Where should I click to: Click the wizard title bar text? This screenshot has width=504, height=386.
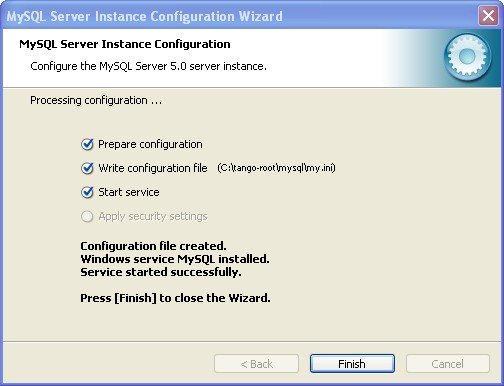(145, 16)
